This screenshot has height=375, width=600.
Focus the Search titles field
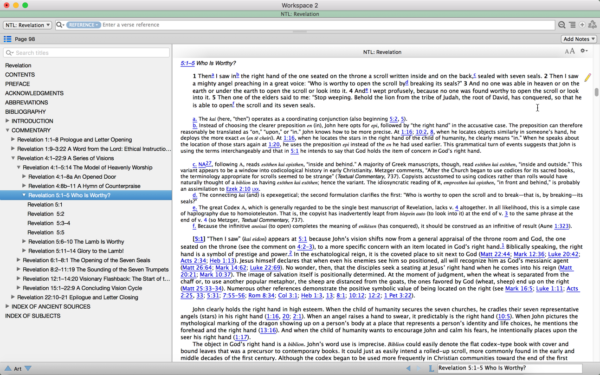[86, 53]
